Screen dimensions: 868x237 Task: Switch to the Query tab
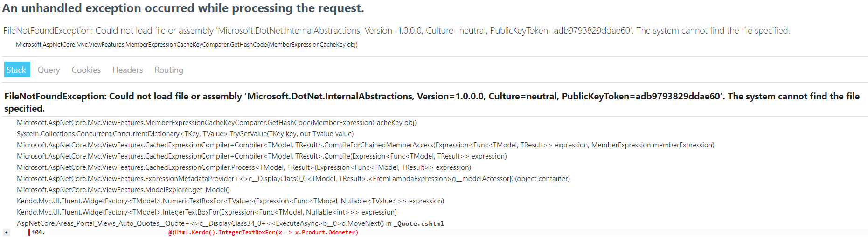tap(49, 70)
